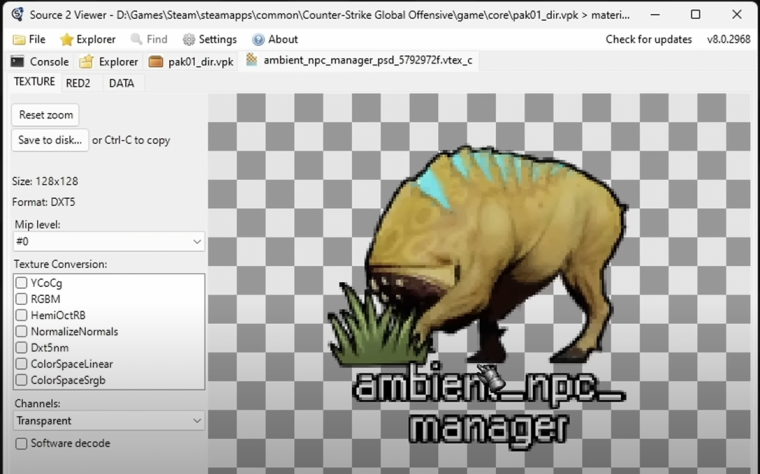This screenshot has height=474, width=760.
Task: Open the DATA tab
Action: (x=121, y=83)
